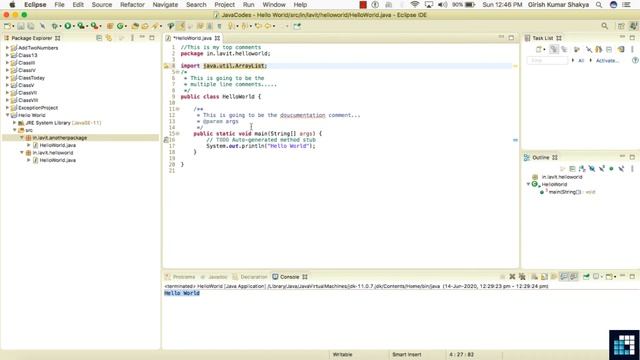Select HelloWorld.java under in.lavit.helloworld
Screen dimensions: 640x360
pos(58,160)
